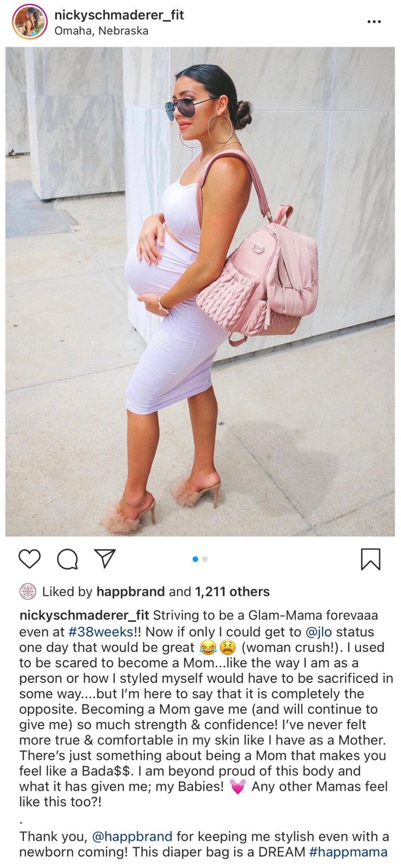Image resolution: width=401 pixels, height=868 pixels.
Task: Open the Omaha, Nebraska location
Action: (101, 31)
